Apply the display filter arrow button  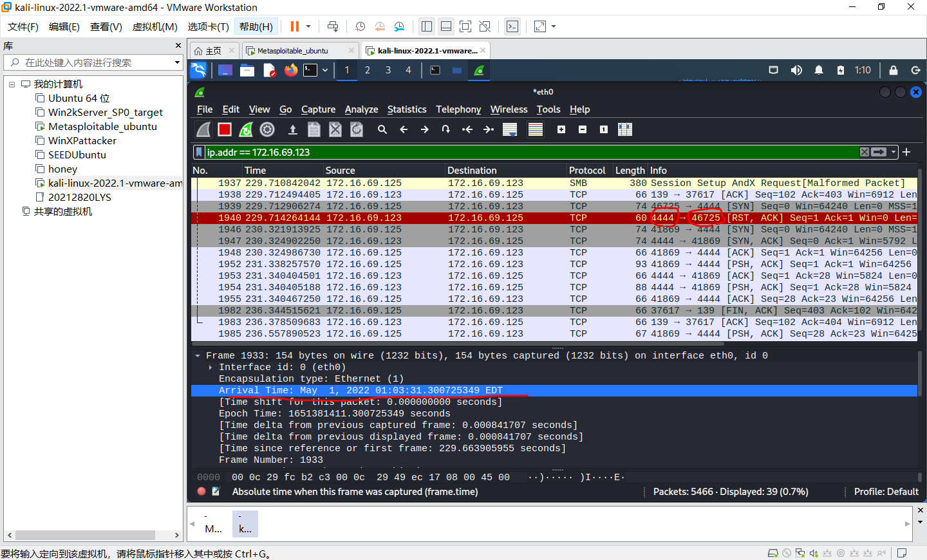click(x=879, y=152)
